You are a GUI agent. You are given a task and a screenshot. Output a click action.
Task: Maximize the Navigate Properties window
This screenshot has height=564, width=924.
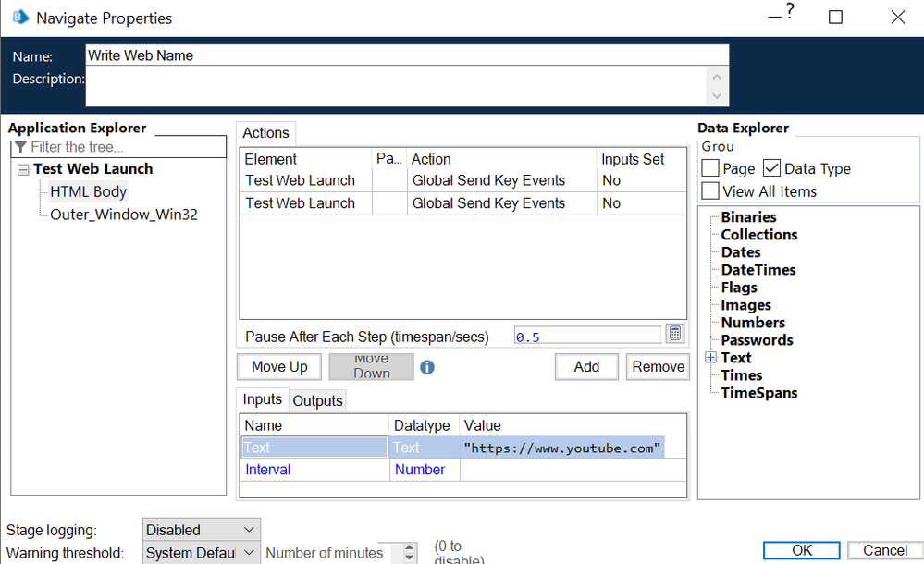(835, 17)
